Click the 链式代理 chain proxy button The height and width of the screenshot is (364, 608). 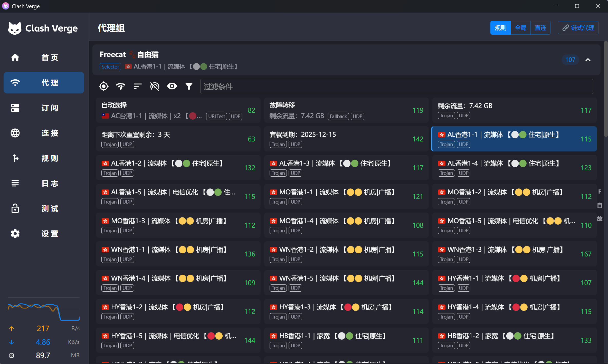(578, 28)
